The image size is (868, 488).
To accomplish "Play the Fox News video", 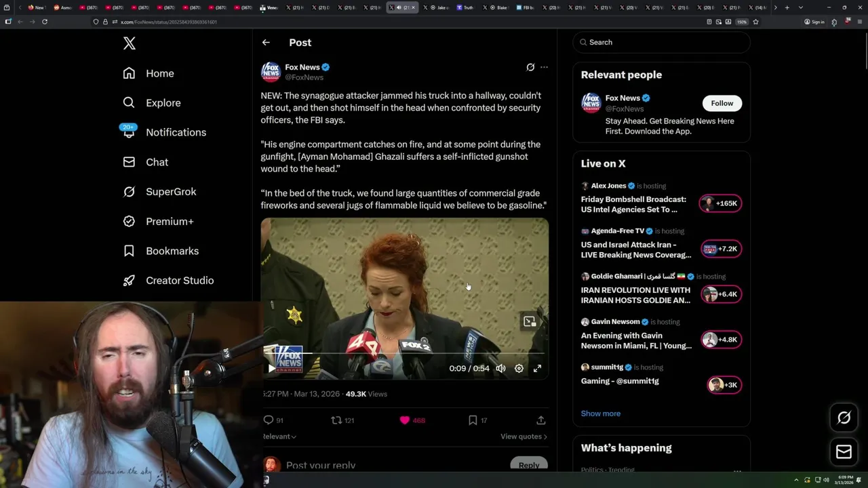I will click(272, 368).
